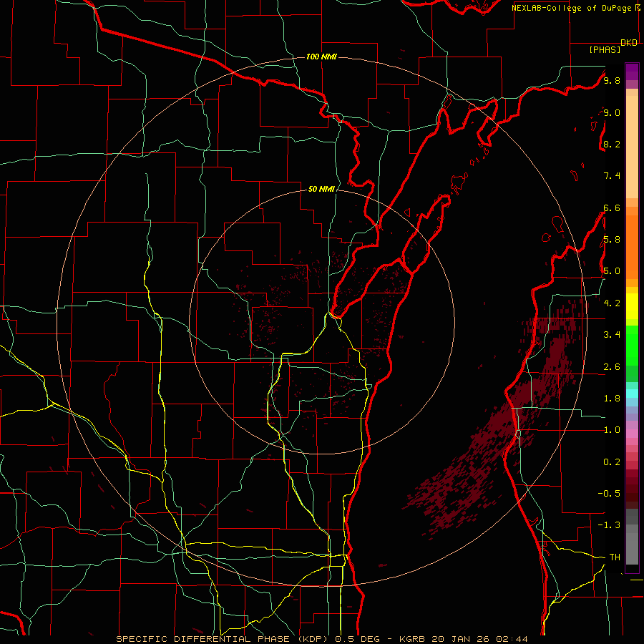Click the purple top segment of the color bar
Image resolution: width=644 pixels, height=644 pixels.
tap(632, 72)
